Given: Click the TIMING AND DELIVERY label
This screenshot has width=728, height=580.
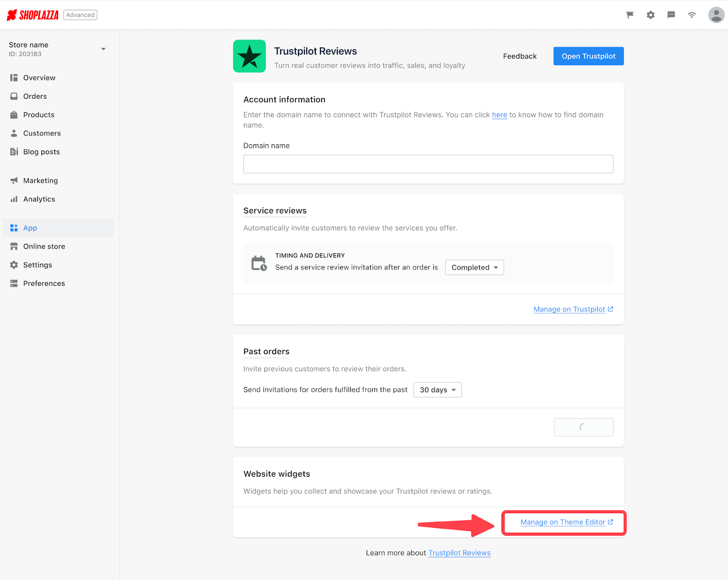Looking at the screenshot, I should 310,256.
